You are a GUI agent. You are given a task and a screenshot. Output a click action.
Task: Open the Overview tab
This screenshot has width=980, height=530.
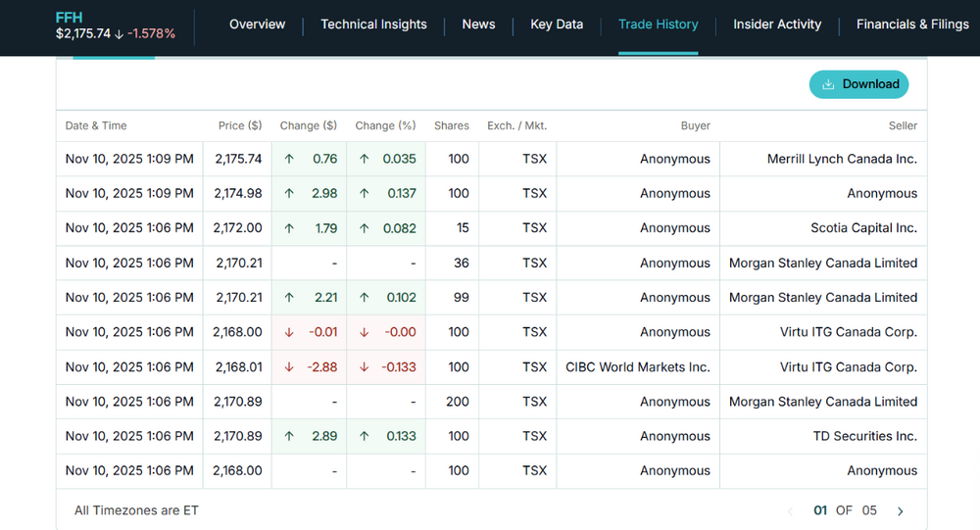click(x=257, y=24)
